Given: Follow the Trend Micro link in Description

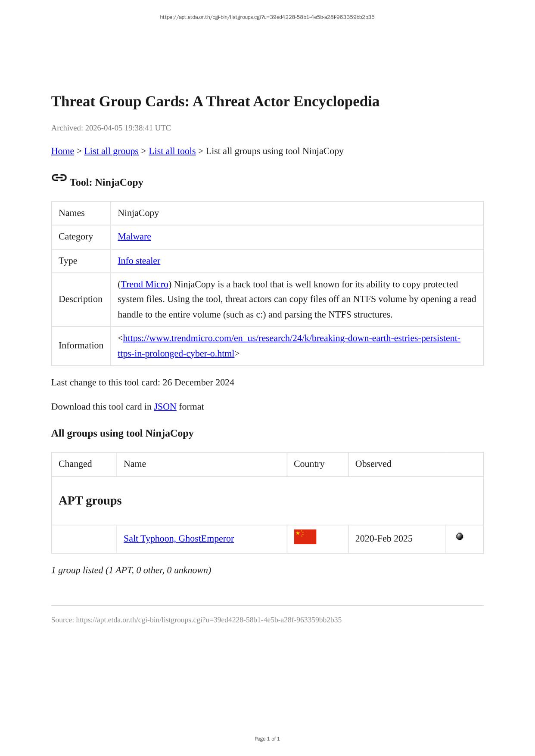Looking at the screenshot, I should 144,284.
